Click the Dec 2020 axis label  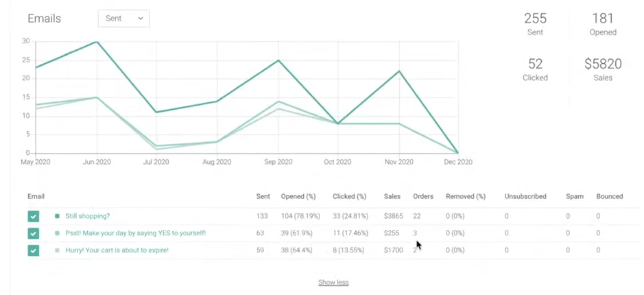458,162
